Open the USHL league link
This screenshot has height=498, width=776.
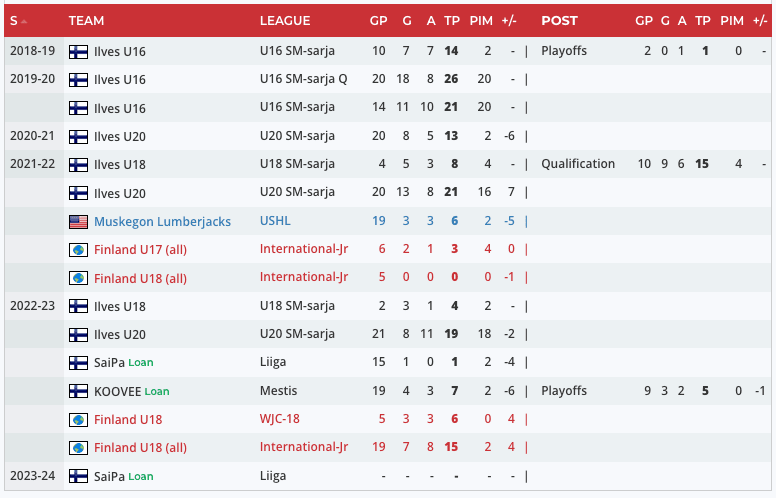275,221
